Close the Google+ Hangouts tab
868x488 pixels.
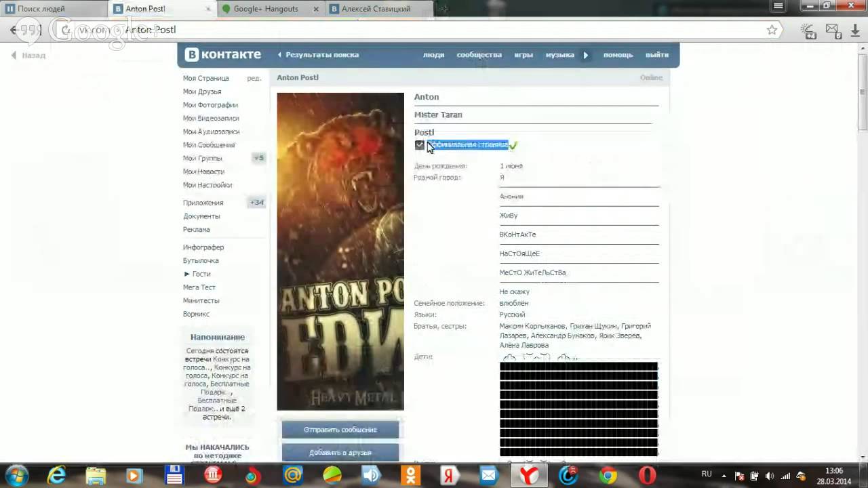[317, 9]
